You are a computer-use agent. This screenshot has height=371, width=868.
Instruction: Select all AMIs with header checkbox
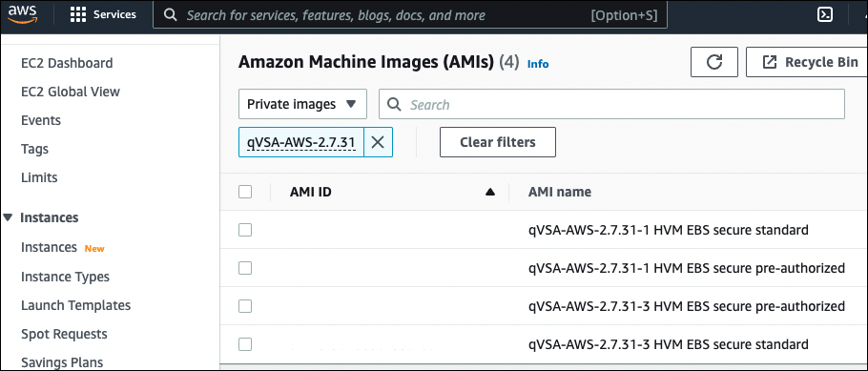(245, 192)
